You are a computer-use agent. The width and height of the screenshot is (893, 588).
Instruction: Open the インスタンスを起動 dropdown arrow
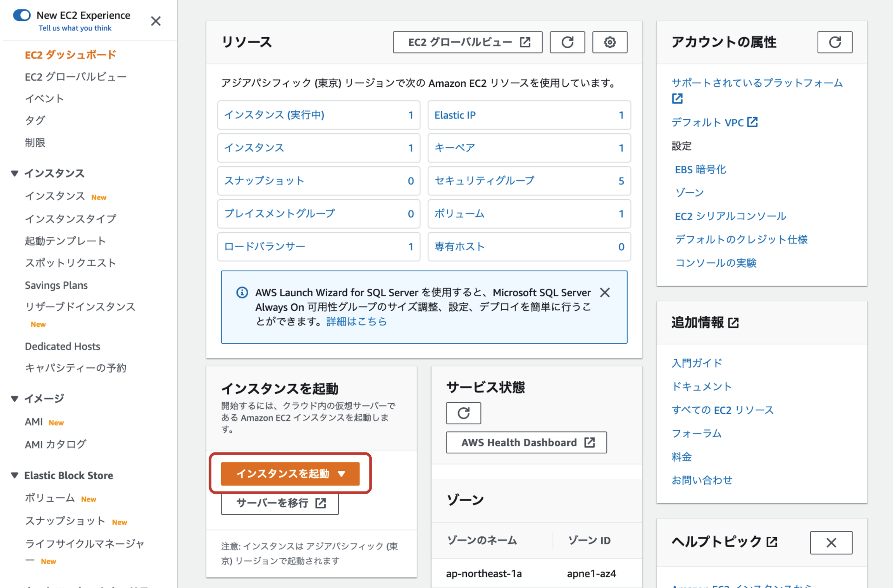(x=342, y=473)
